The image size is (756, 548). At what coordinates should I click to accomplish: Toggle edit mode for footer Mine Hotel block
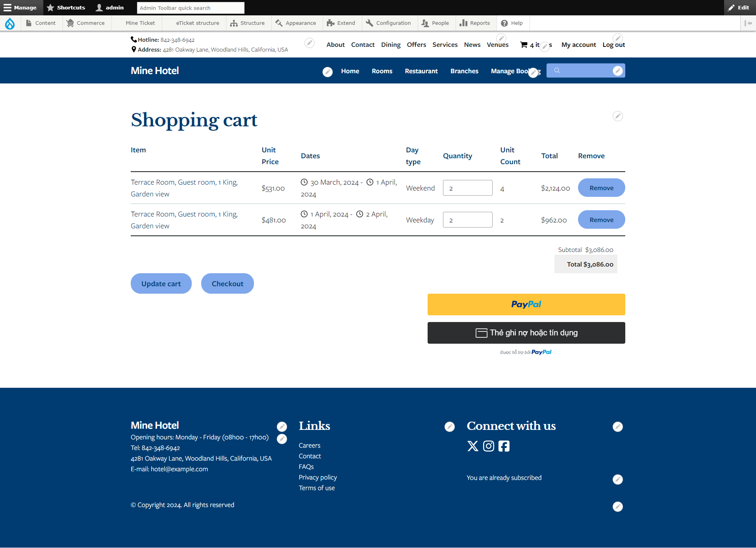tap(282, 426)
